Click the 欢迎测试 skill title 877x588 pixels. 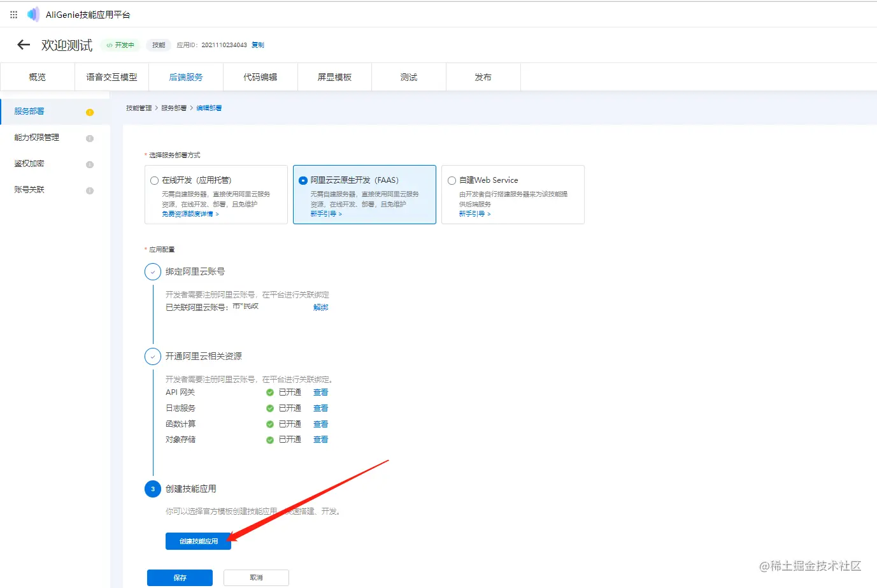[x=67, y=45]
